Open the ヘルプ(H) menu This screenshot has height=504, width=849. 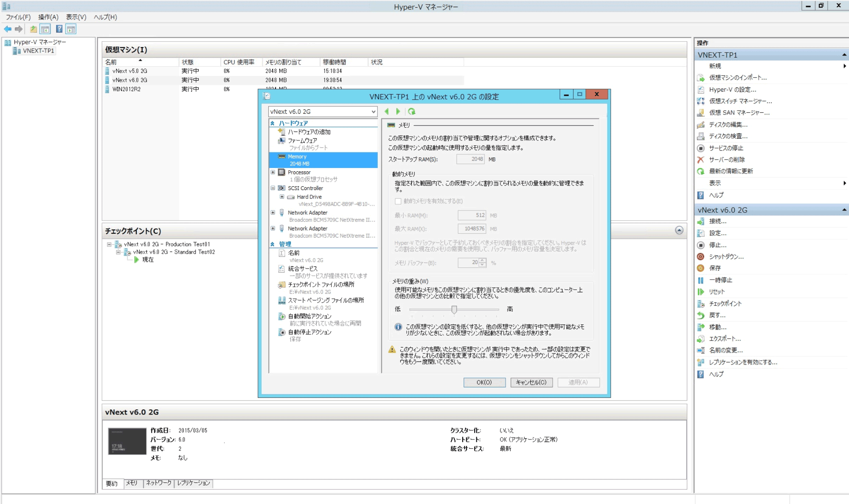click(105, 17)
